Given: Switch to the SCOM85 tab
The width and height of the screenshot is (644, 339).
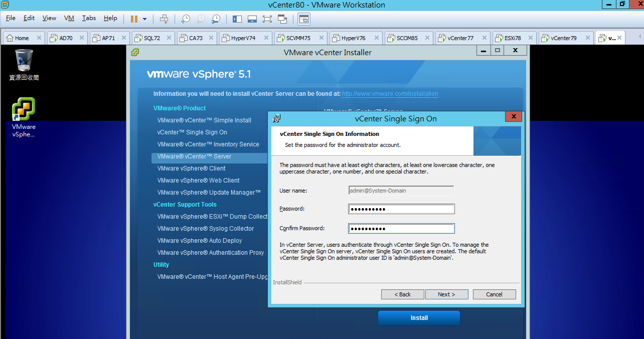Looking at the screenshot, I should (x=407, y=38).
